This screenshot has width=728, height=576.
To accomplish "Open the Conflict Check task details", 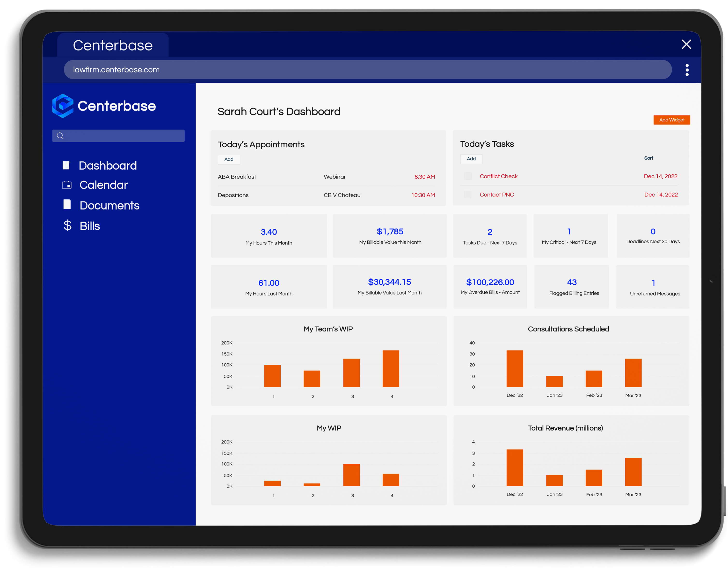I will click(x=499, y=176).
